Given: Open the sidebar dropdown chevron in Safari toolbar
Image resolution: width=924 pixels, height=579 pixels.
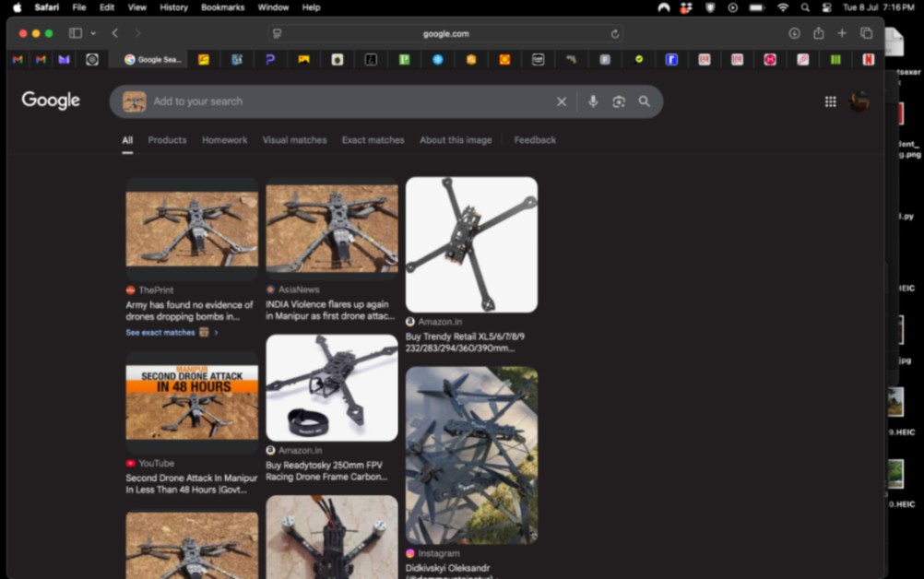Looking at the screenshot, I should (93, 33).
